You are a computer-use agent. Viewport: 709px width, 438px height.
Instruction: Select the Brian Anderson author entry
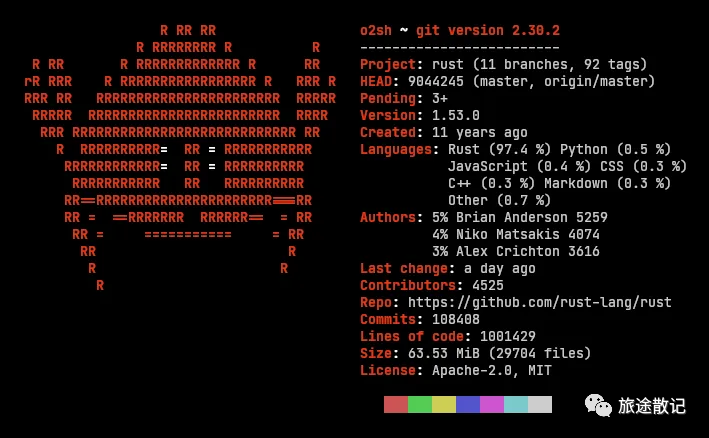tap(520, 217)
